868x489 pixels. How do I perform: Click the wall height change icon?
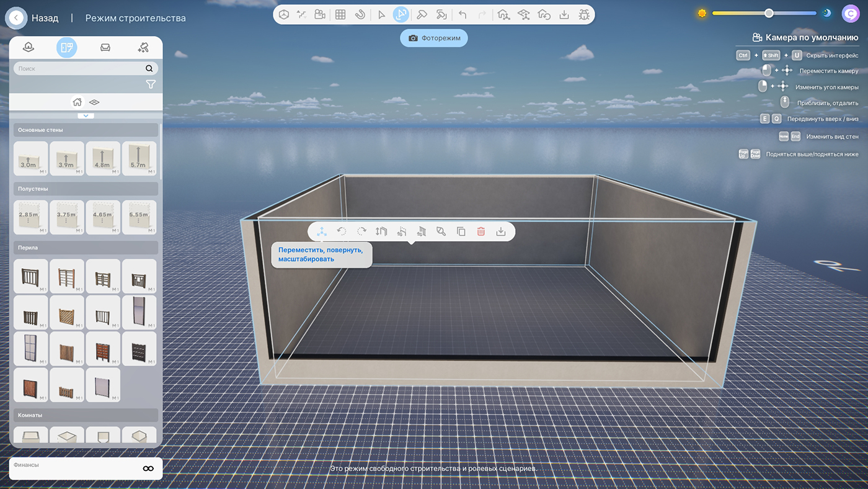tap(381, 231)
